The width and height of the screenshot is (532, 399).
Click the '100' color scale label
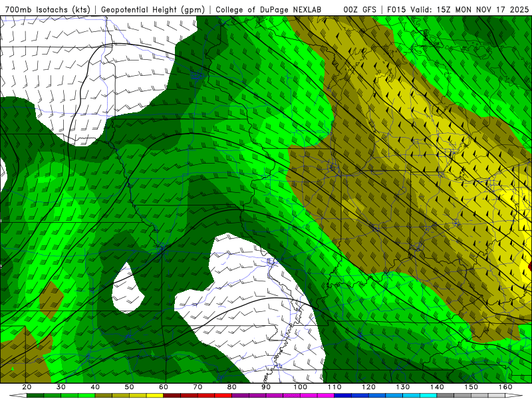pos(301,387)
